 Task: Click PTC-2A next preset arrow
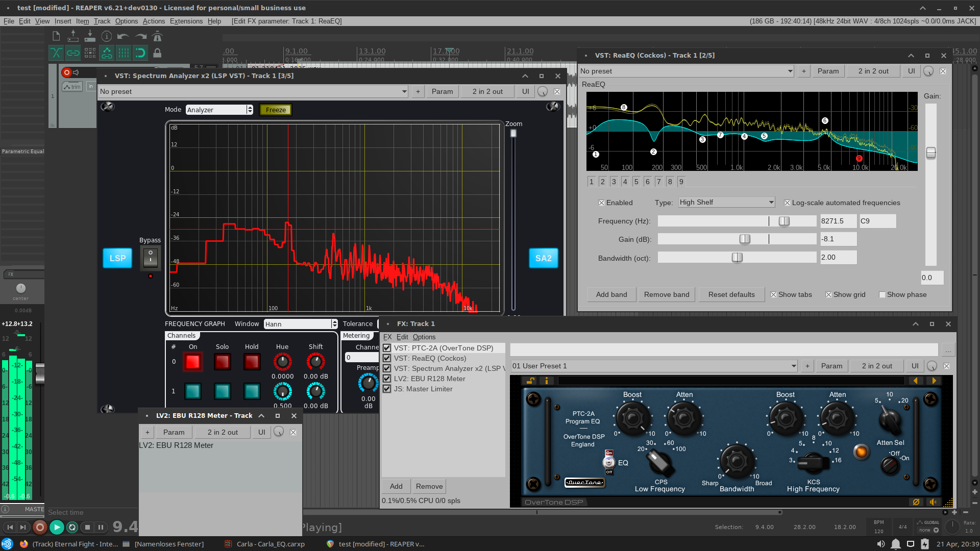tap(934, 381)
